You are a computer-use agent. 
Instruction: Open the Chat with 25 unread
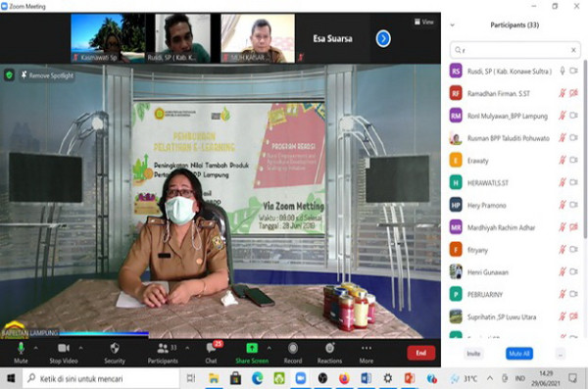211,353
